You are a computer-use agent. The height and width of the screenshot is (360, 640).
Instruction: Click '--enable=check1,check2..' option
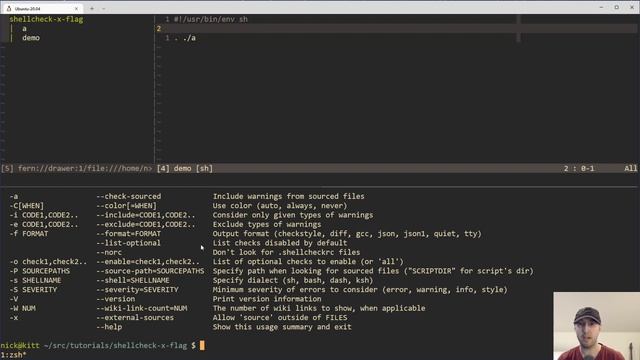pos(148,262)
